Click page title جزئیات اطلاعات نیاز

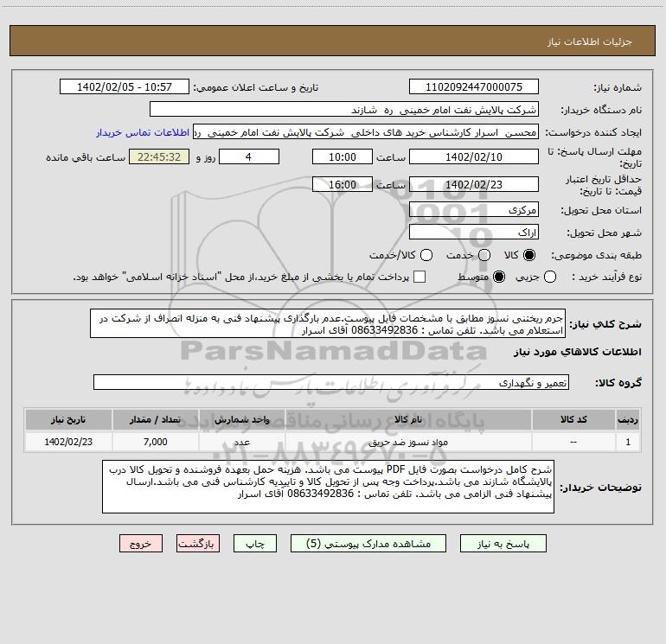[590, 41]
